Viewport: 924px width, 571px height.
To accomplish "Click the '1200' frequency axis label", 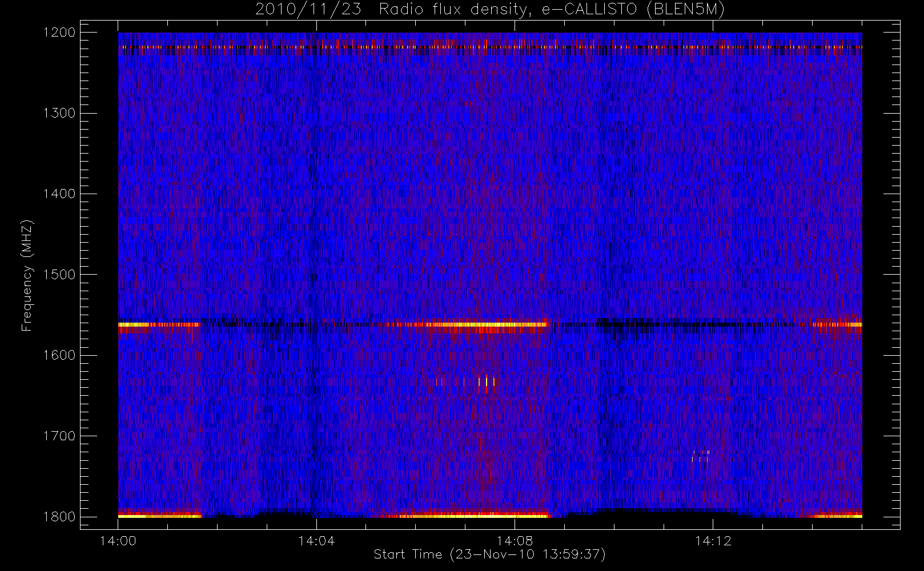I will [x=59, y=33].
